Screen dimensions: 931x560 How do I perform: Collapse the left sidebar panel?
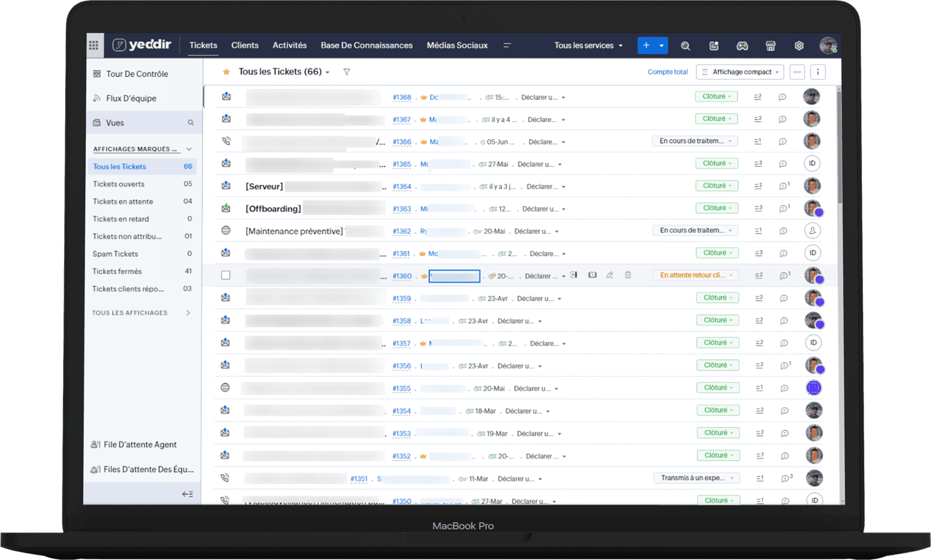(187, 494)
